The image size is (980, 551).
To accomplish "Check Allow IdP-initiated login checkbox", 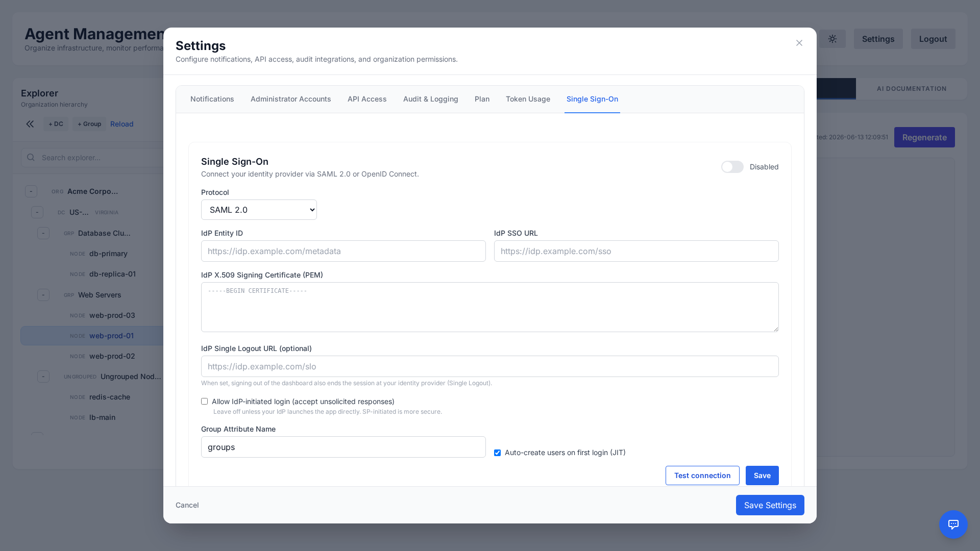I will pos(204,402).
